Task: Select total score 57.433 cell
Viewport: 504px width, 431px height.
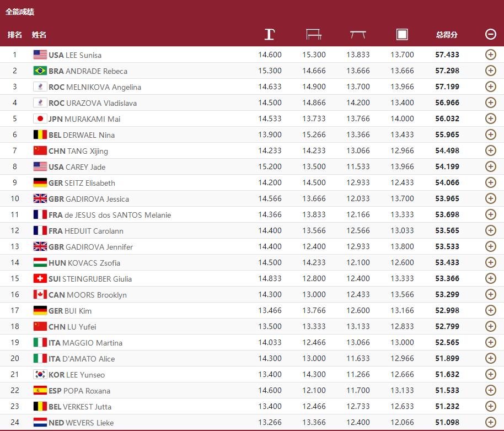Action: coord(447,55)
